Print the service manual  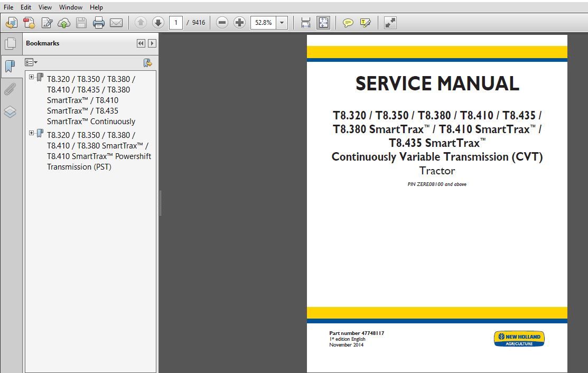[99, 22]
